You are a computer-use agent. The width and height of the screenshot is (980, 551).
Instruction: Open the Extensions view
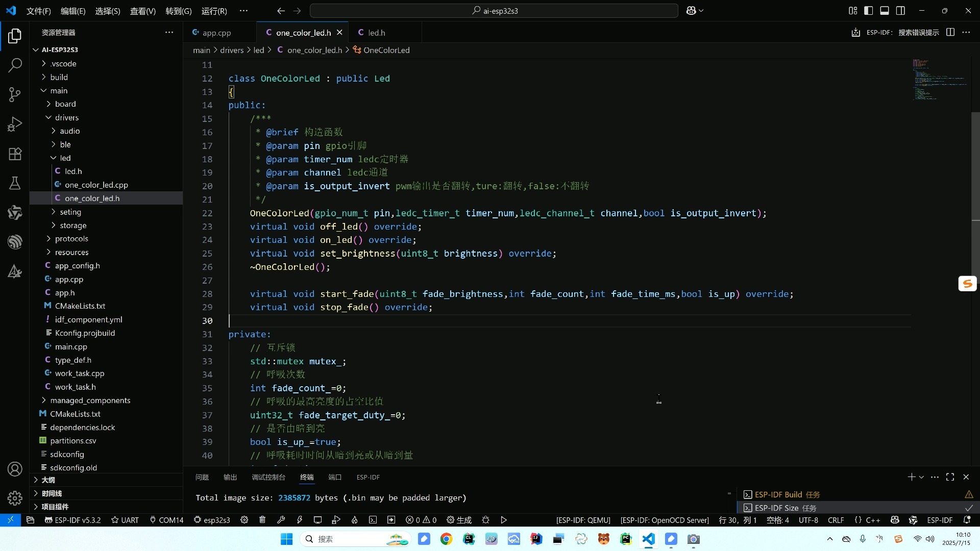[x=15, y=154]
